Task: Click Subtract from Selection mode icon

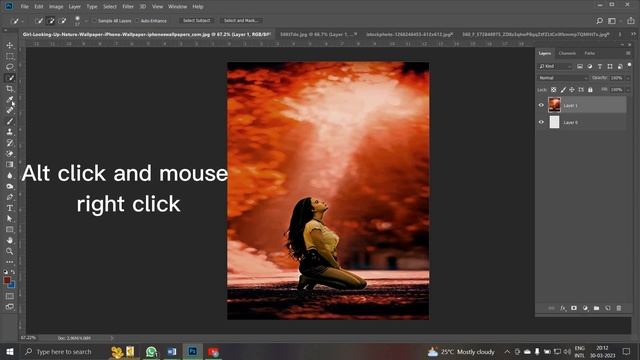Action: (x=62, y=20)
